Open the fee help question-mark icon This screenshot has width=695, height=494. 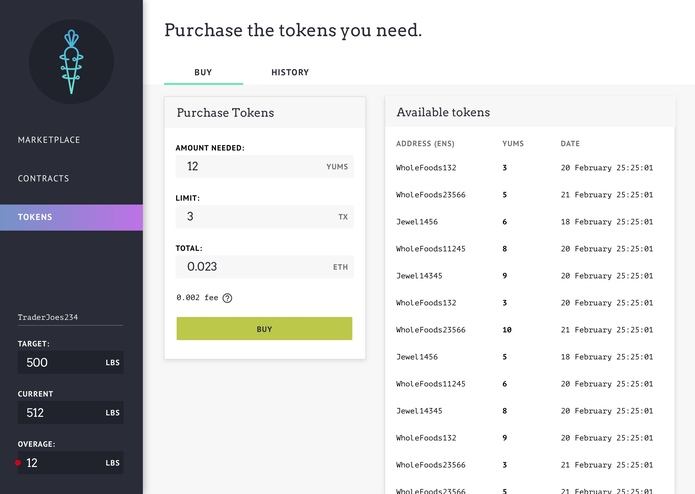pyautogui.click(x=227, y=298)
